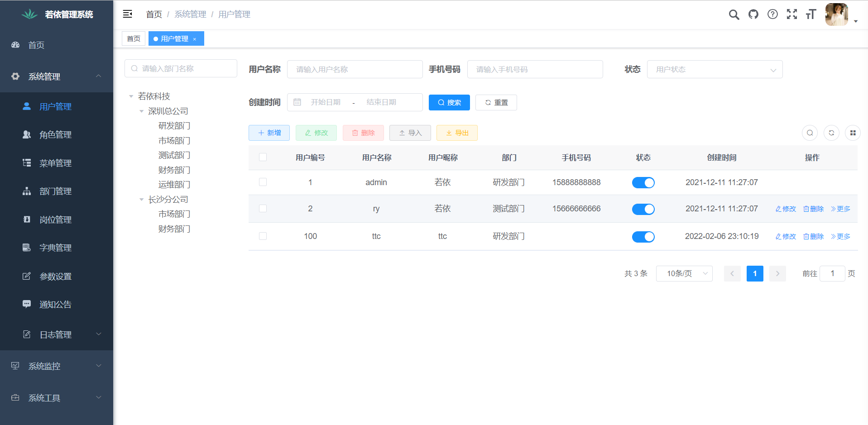Open the question mark help icon
Image resolution: width=868 pixels, height=425 pixels.
772,14
